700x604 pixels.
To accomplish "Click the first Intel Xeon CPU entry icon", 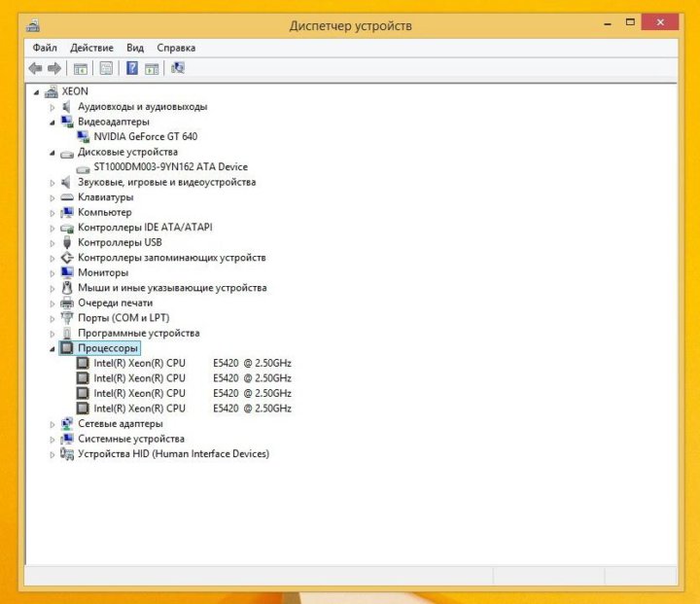I will pos(83,364).
